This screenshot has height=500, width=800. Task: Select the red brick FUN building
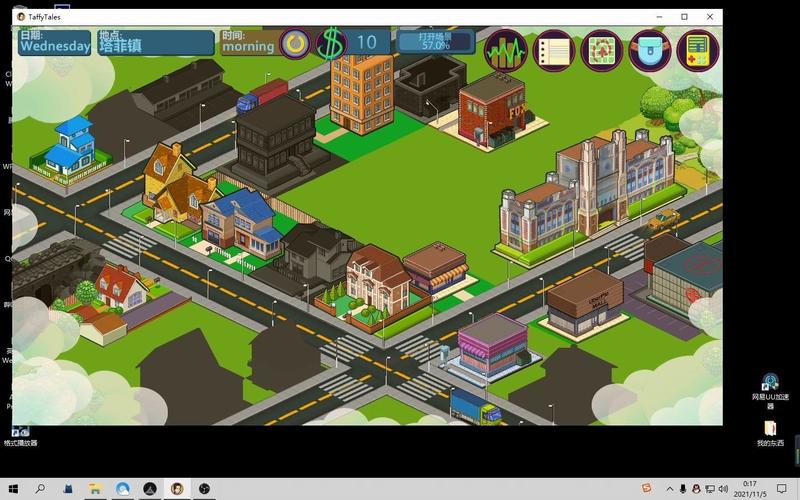492,110
